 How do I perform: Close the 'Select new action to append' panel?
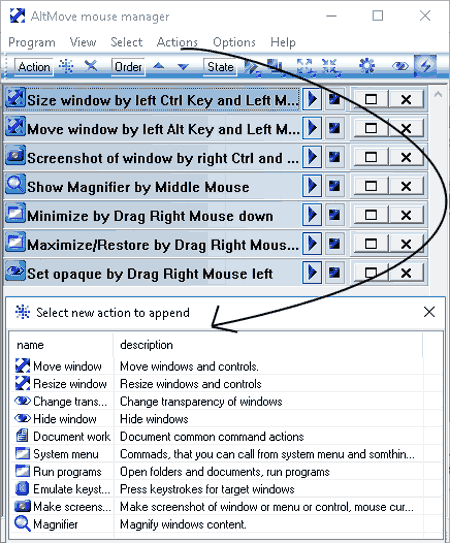429,312
